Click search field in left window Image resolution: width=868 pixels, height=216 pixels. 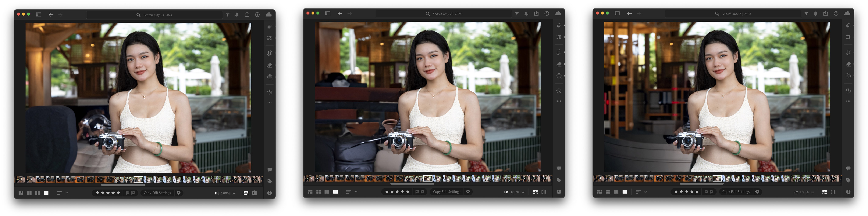click(154, 15)
